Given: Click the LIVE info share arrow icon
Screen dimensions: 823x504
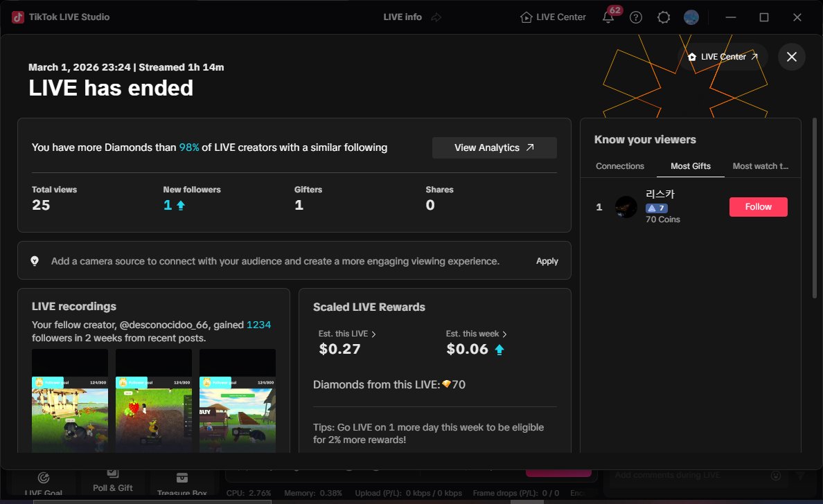Looking at the screenshot, I should pyautogui.click(x=436, y=17).
